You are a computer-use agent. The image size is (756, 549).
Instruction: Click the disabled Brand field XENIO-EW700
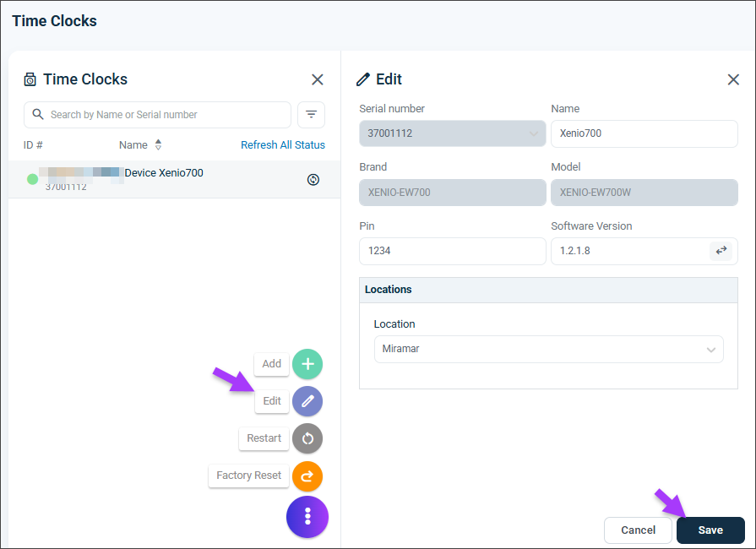452,193
